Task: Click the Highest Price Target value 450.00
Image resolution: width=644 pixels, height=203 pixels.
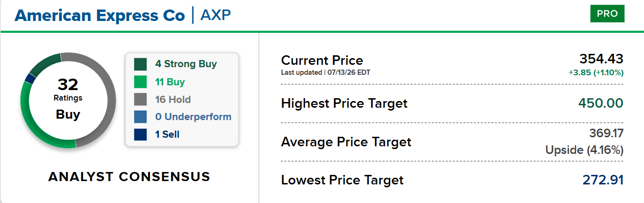Action: tap(601, 103)
